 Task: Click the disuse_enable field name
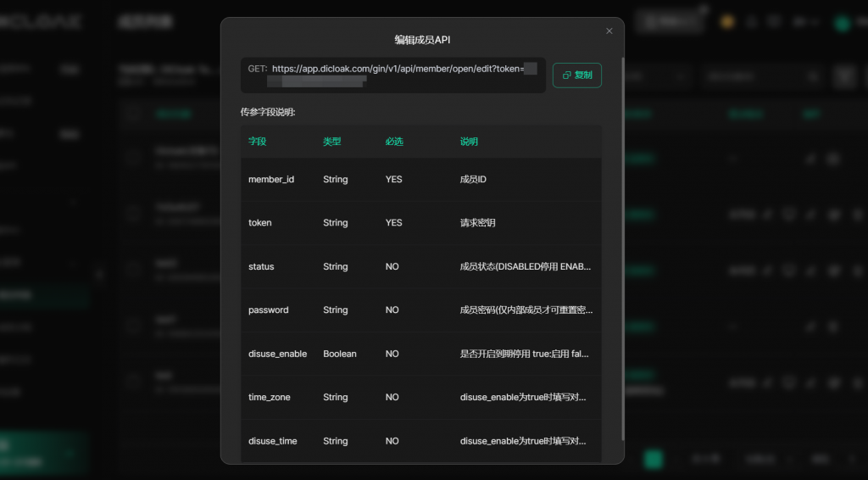(277, 354)
